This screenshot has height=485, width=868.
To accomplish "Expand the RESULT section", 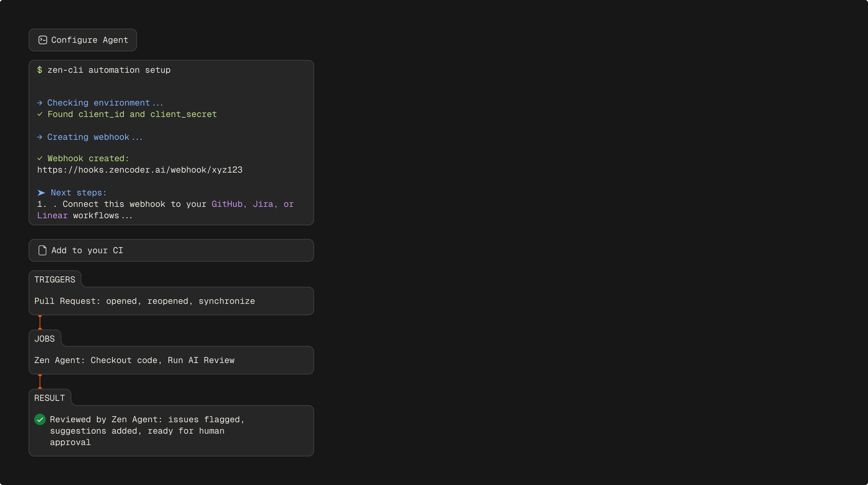I will click(x=50, y=397).
